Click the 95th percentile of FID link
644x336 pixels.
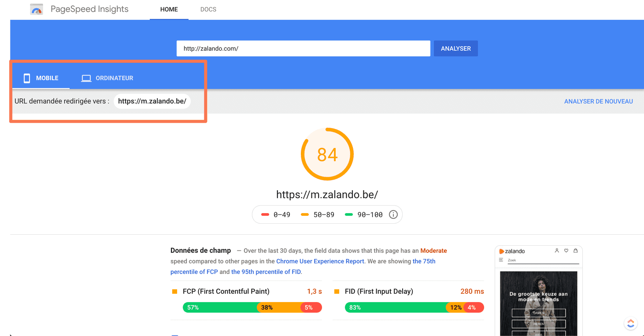pyautogui.click(x=266, y=272)
